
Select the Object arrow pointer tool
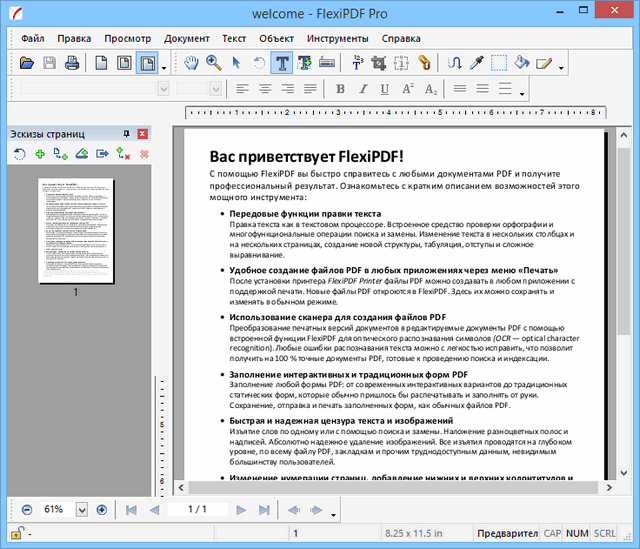click(x=236, y=63)
